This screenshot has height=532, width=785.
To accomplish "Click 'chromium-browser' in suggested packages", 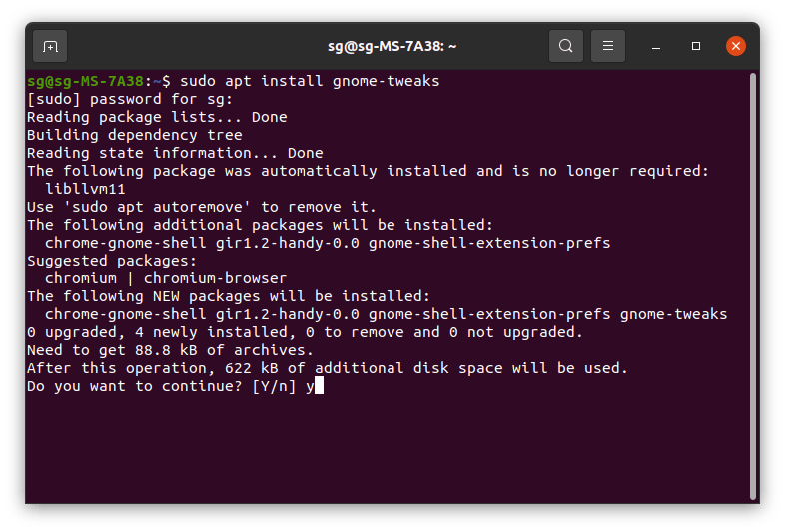I will (216, 278).
